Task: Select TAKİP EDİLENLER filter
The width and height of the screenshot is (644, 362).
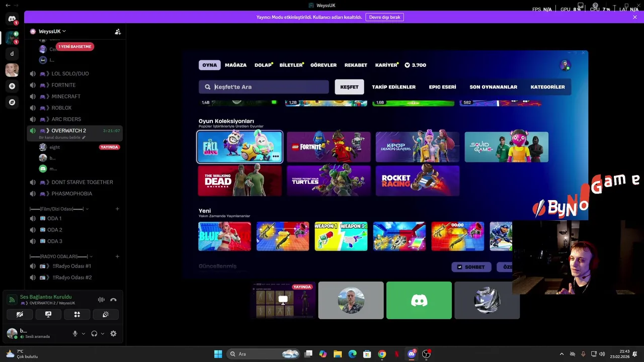Action: (393, 87)
